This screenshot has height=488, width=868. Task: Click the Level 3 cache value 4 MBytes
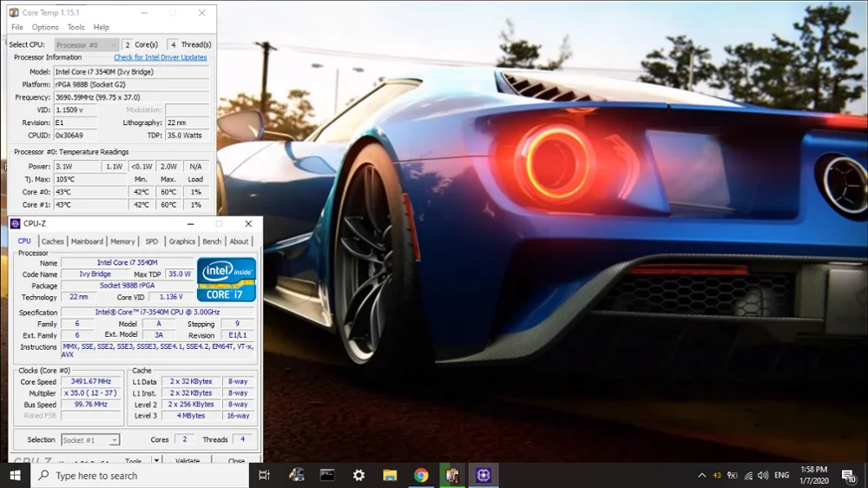(190, 415)
